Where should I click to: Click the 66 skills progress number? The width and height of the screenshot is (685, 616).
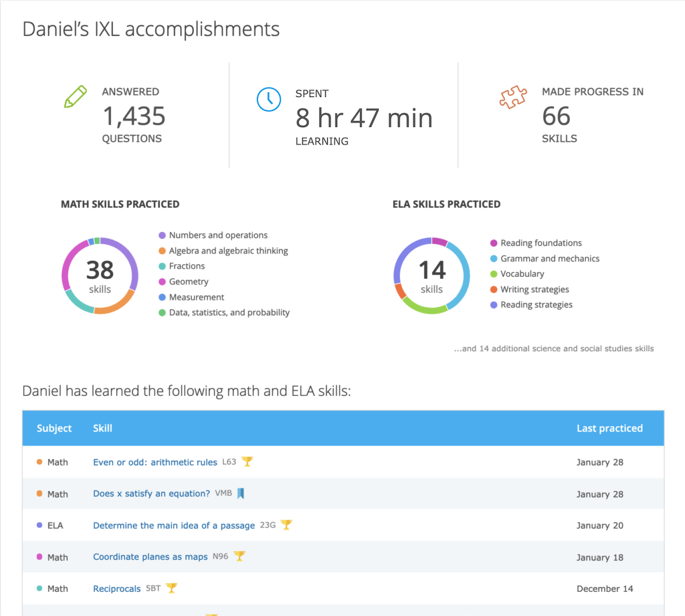[x=556, y=116]
